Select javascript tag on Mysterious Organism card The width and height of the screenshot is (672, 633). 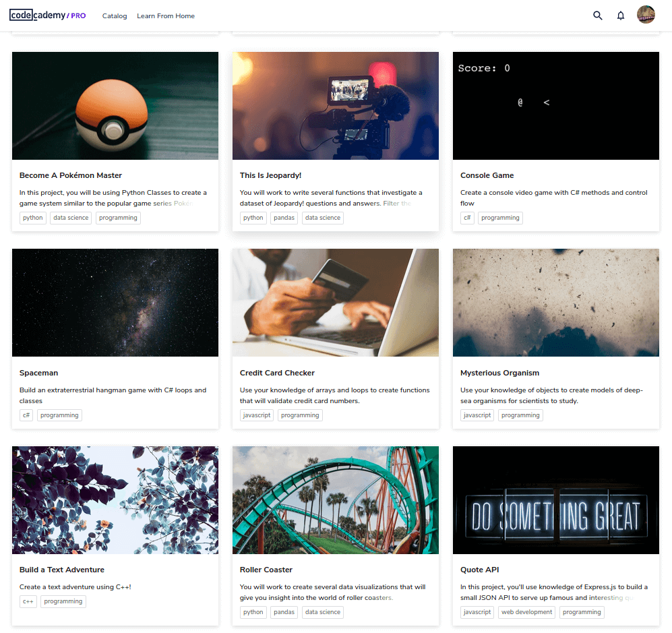[477, 415]
